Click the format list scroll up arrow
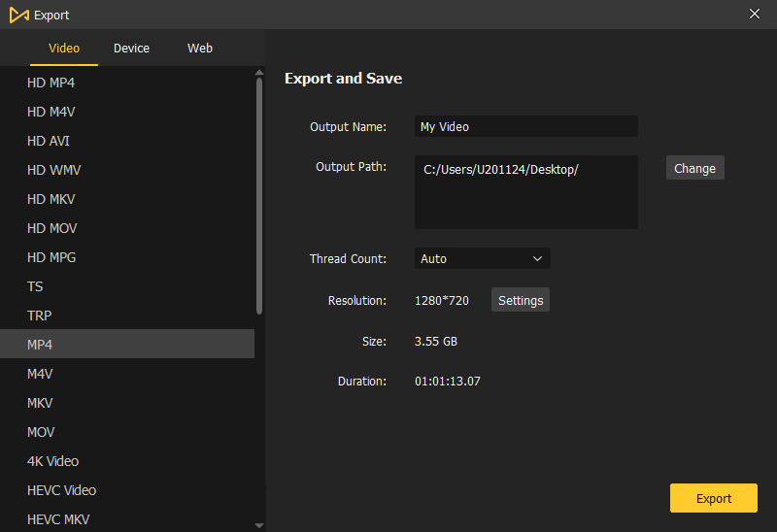 tap(259, 73)
